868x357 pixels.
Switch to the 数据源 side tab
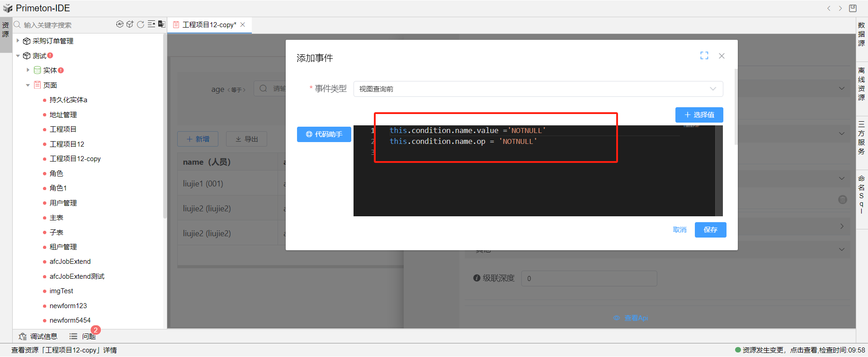862,34
